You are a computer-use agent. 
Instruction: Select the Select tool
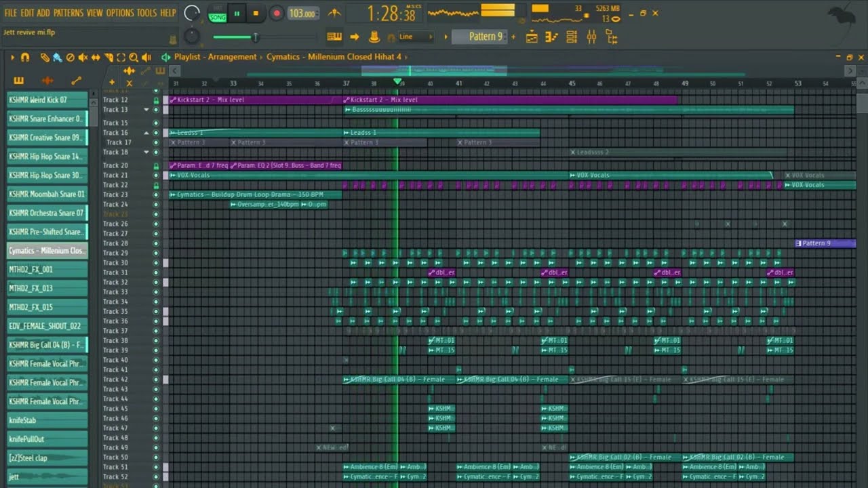pos(121,58)
